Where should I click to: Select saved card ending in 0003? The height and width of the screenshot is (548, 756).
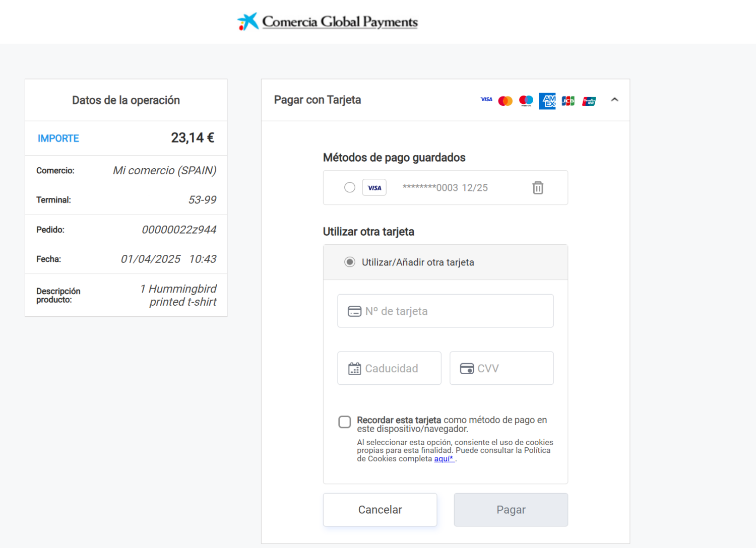[350, 187]
